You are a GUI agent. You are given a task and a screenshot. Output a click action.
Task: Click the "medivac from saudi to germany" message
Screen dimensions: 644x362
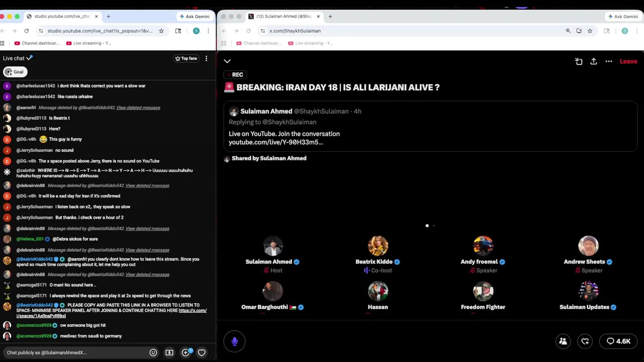point(91,336)
